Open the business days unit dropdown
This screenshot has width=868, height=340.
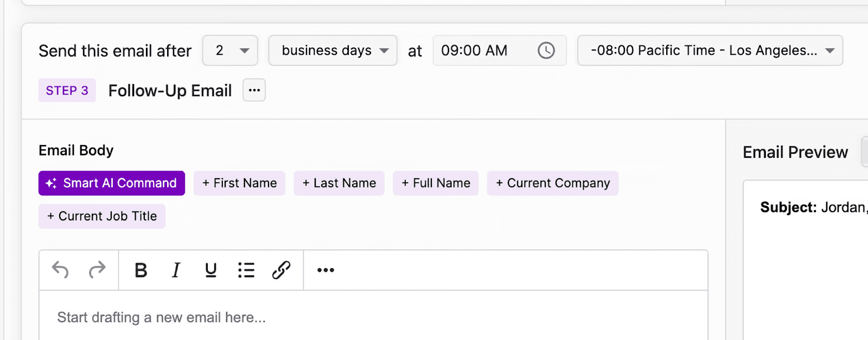(x=333, y=51)
